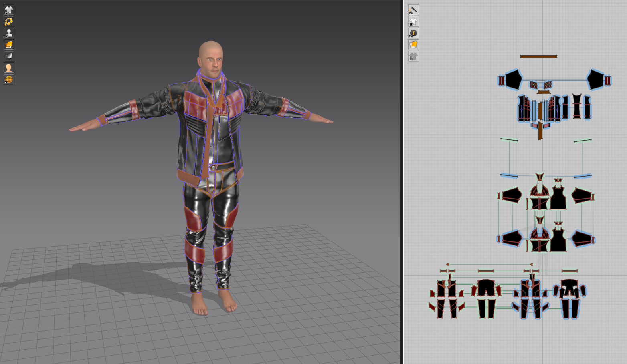Click the Lock Pattern shirt icon

pyautogui.click(x=413, y=56)
